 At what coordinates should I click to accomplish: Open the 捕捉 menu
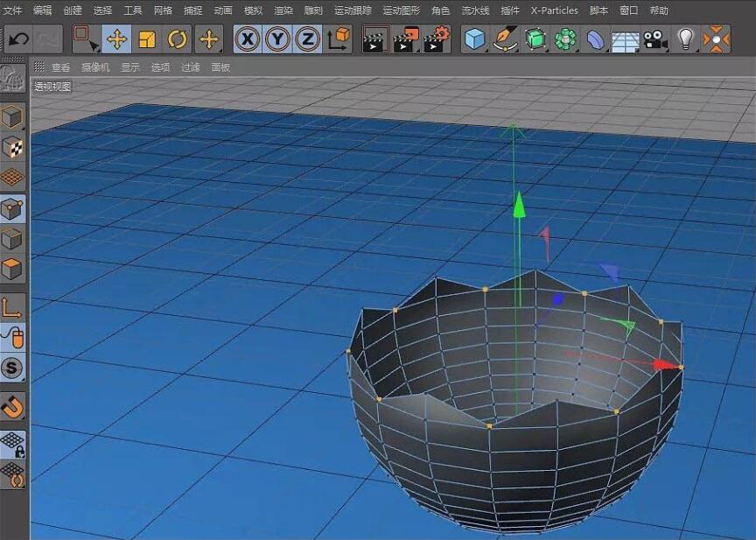point(192,11)
